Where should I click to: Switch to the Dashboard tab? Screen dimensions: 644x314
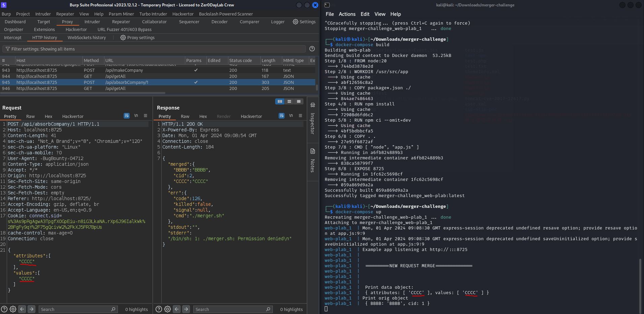tap(15, 22)
